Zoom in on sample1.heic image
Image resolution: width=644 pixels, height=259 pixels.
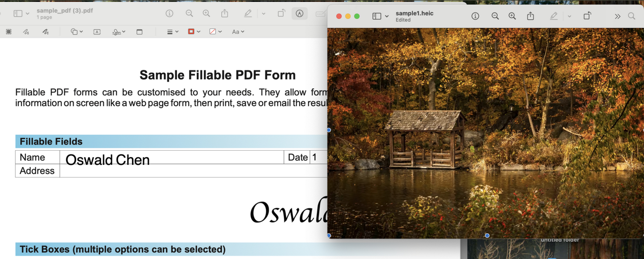coord(512,16)
